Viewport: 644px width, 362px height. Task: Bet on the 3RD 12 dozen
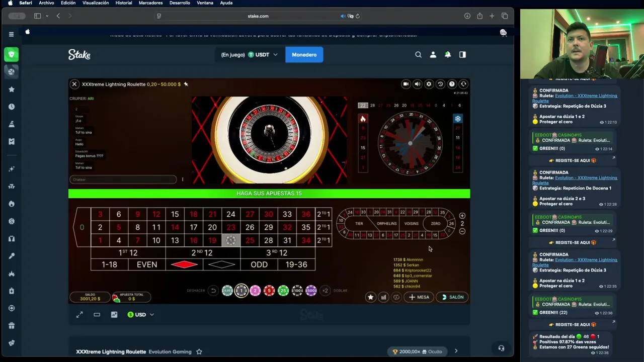point(277,253)
